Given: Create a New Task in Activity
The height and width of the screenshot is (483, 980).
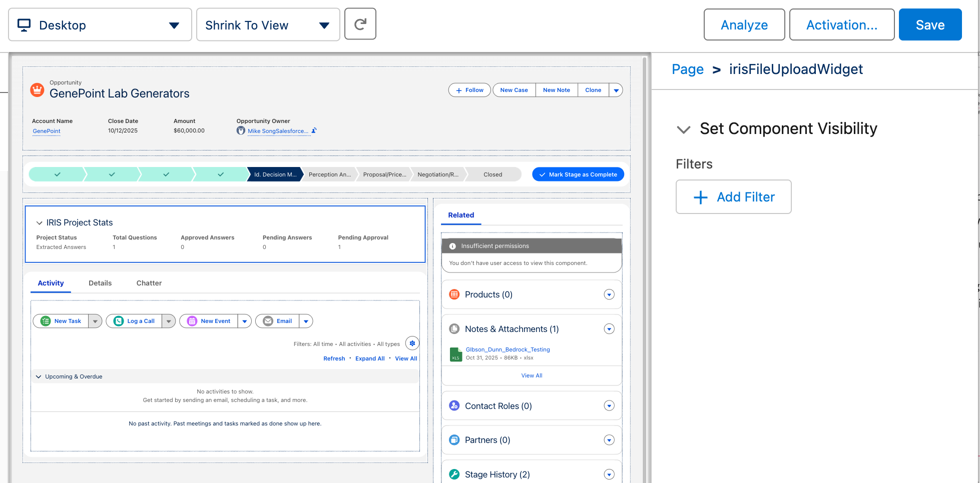Looking at the screenshot, I should (x=61, y=321).
